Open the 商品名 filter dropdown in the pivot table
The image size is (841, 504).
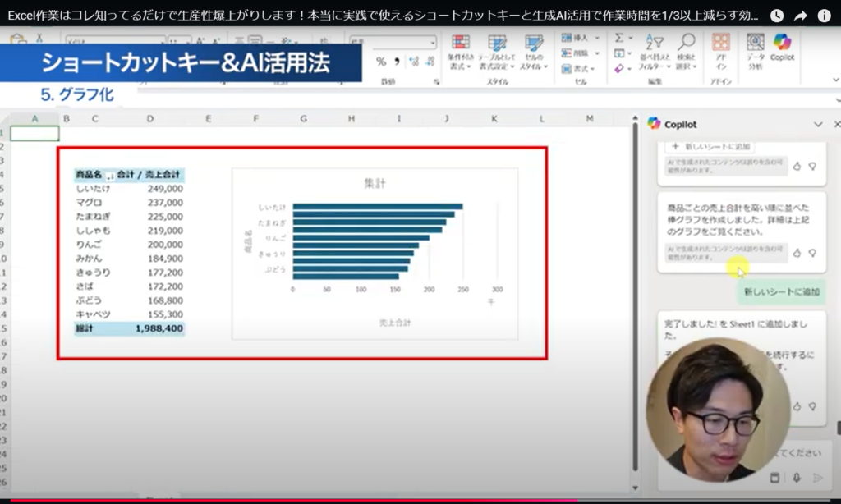click(x=111, y=176)
